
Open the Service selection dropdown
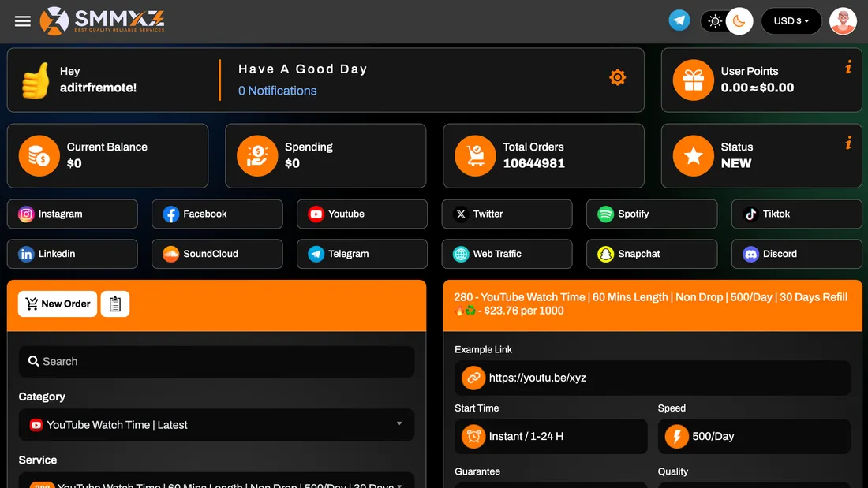217,482
